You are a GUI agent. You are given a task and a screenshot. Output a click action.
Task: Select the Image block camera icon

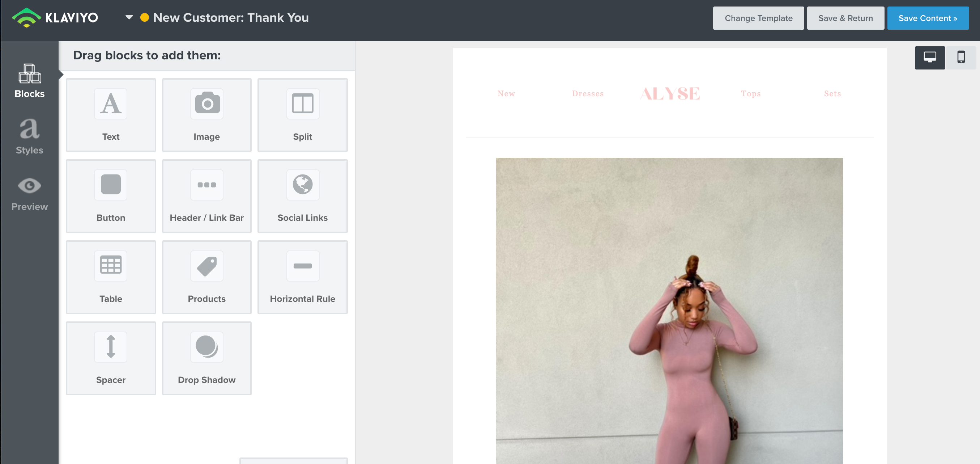click(x=207, y=104)
